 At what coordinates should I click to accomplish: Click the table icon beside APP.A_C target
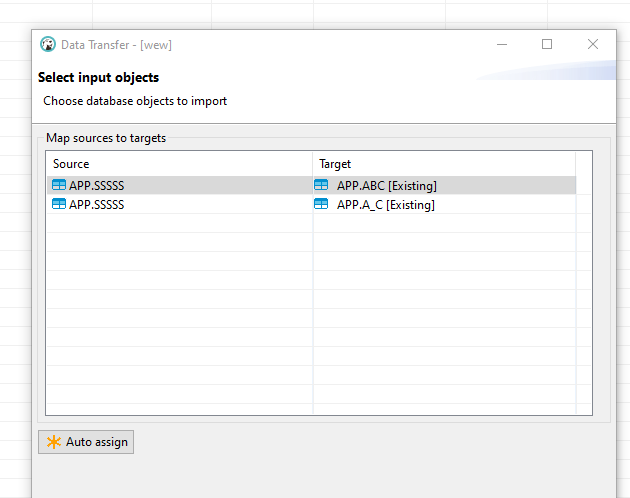321,204
